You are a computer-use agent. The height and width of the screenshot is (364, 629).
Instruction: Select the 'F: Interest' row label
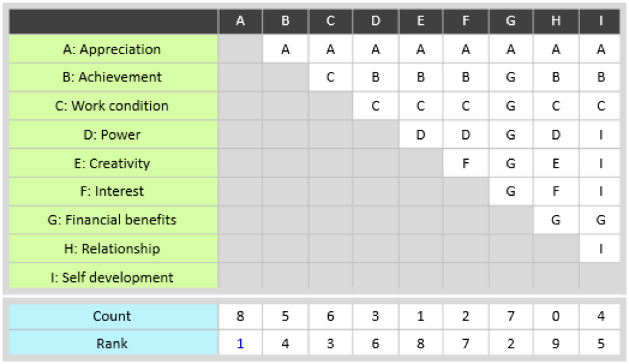[x=113, y=192]
